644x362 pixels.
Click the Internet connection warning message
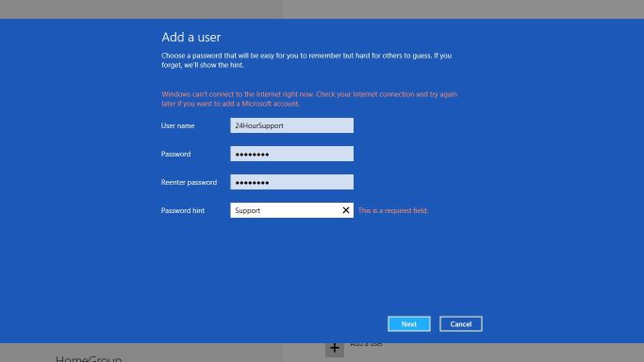(x=309, y=99)
